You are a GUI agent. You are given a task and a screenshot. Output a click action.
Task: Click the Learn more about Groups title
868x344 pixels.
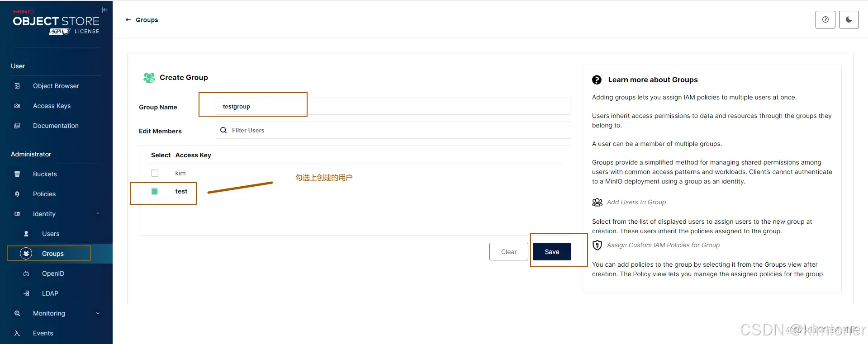pos(653,80)
